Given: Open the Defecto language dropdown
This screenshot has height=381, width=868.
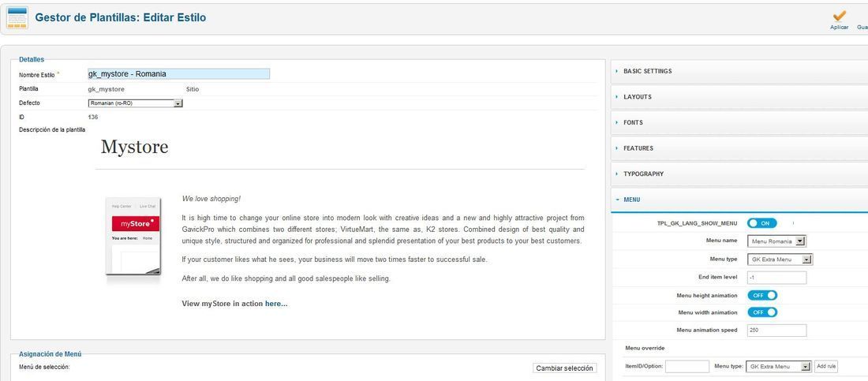Looking at the screenshot, I should pos(135,103).
